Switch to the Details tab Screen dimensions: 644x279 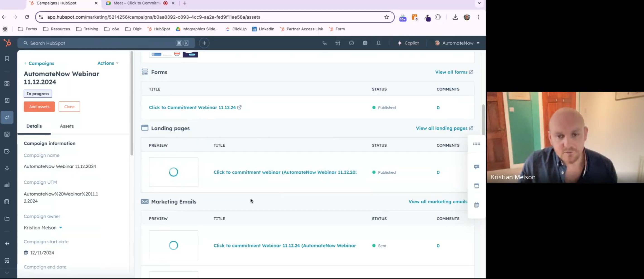pyautogui.click(x=34, y=126)
